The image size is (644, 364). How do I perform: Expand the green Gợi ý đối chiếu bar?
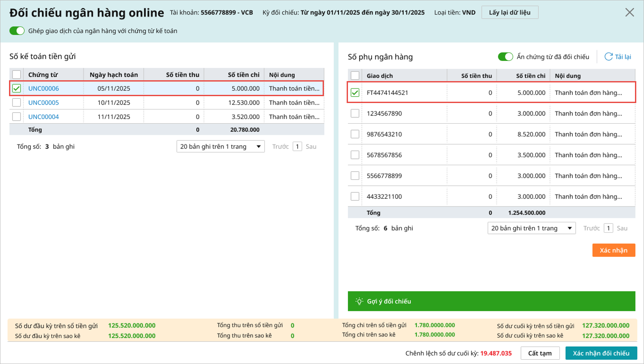(491, 301)
